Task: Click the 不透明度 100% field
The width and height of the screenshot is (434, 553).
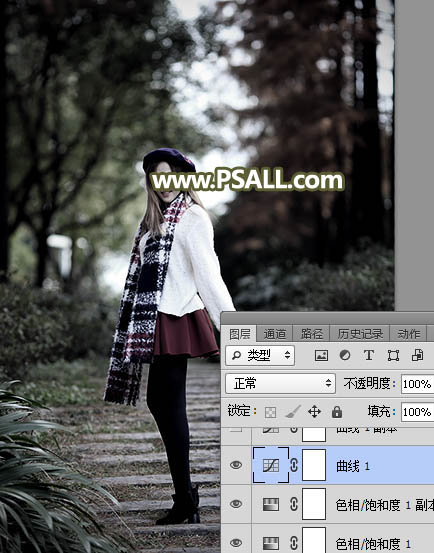Action: 417,384
